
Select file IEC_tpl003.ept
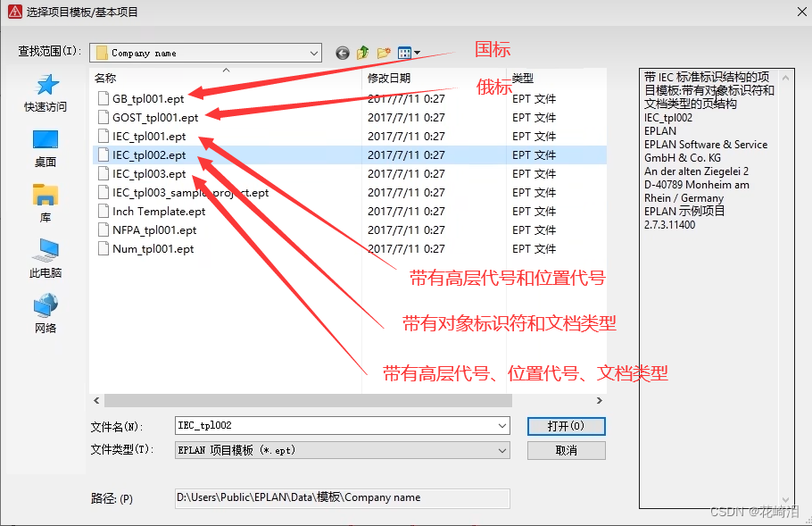[x=149, y=173]
